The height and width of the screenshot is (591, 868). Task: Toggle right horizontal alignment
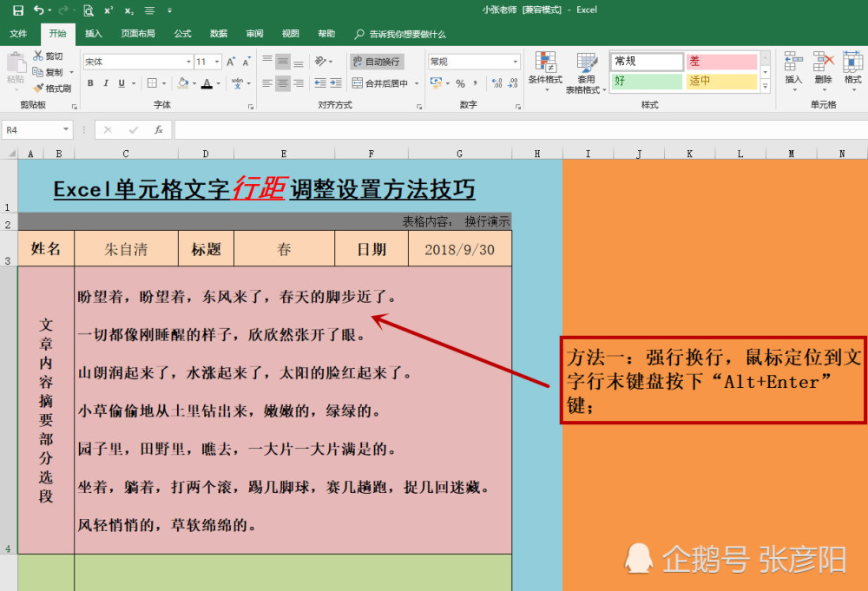pyautogui.click(x=299, y=83)
